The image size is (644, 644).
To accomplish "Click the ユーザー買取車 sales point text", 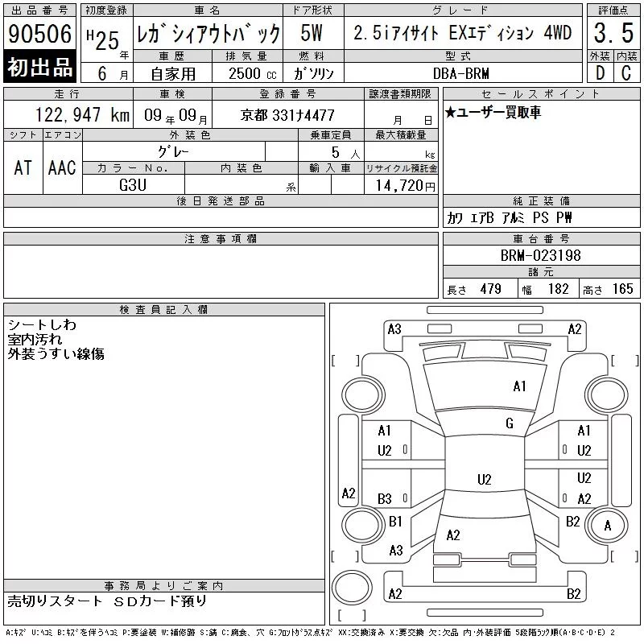I will pyautogui.click(x=493, y=112).
